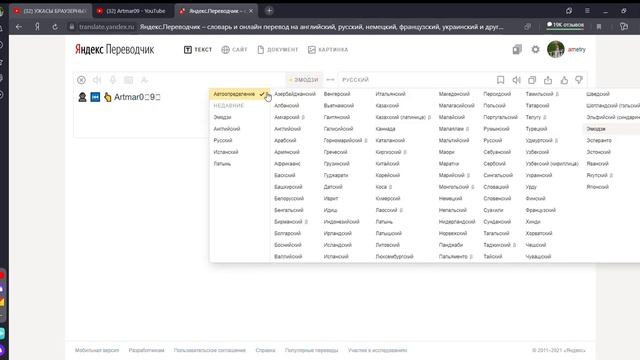
Task: Switch to the first YouTube browser tab
Action: [x=50, y=11]
